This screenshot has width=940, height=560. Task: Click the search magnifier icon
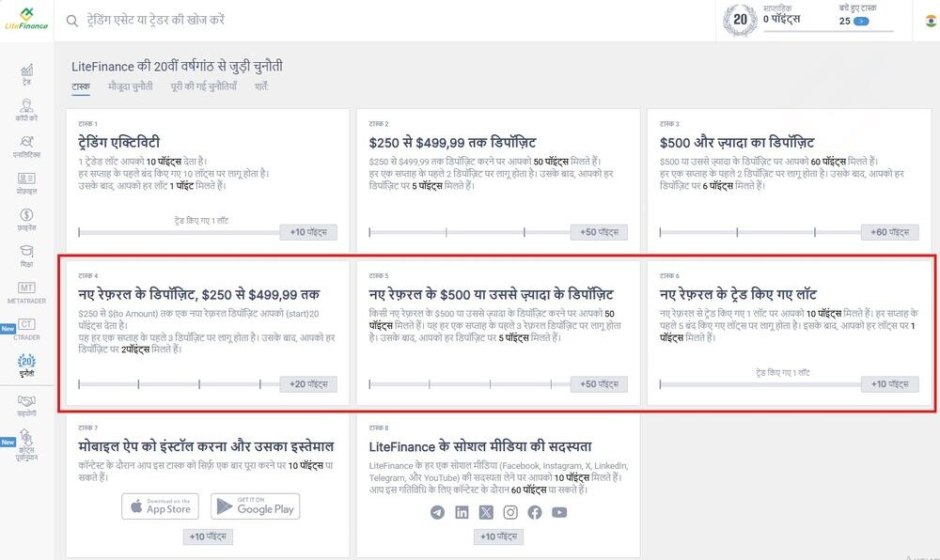pos(72,21)
